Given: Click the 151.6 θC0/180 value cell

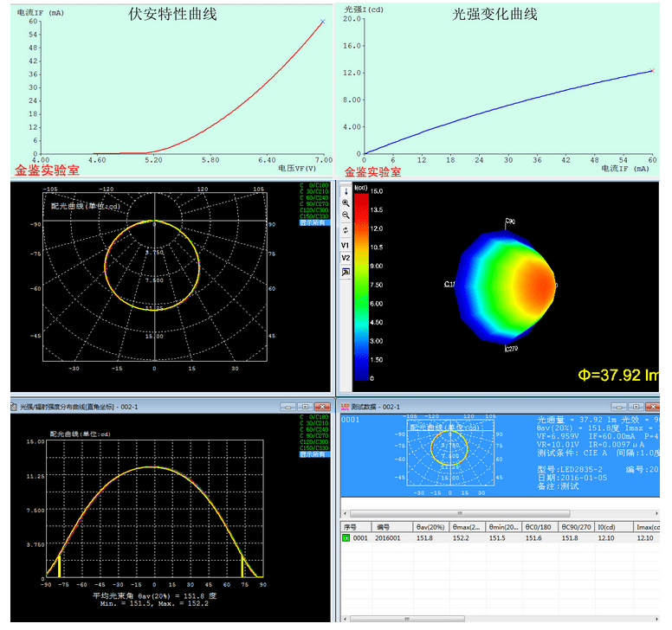Looking at the screenshot, I should (533, 538).
